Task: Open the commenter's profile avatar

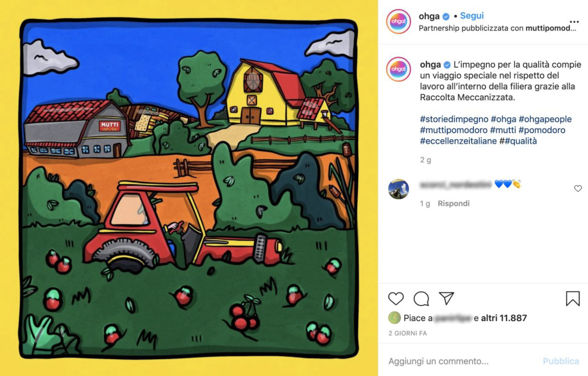Action: click(x=398, y=189)
